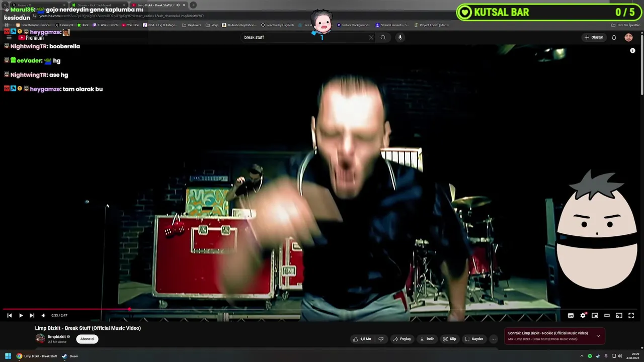Open the KeyGivers bookmark folder

pyautogui.click(x=192, y=25)
